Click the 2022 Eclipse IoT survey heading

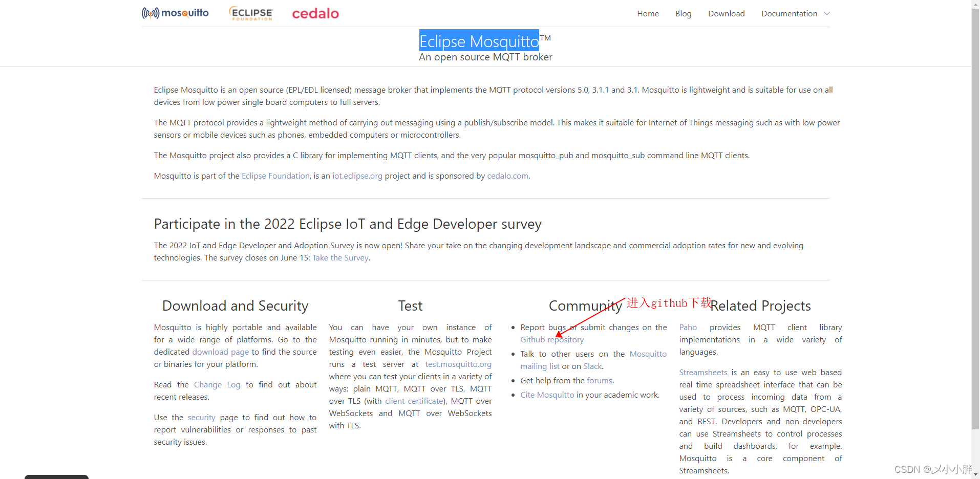348,224
